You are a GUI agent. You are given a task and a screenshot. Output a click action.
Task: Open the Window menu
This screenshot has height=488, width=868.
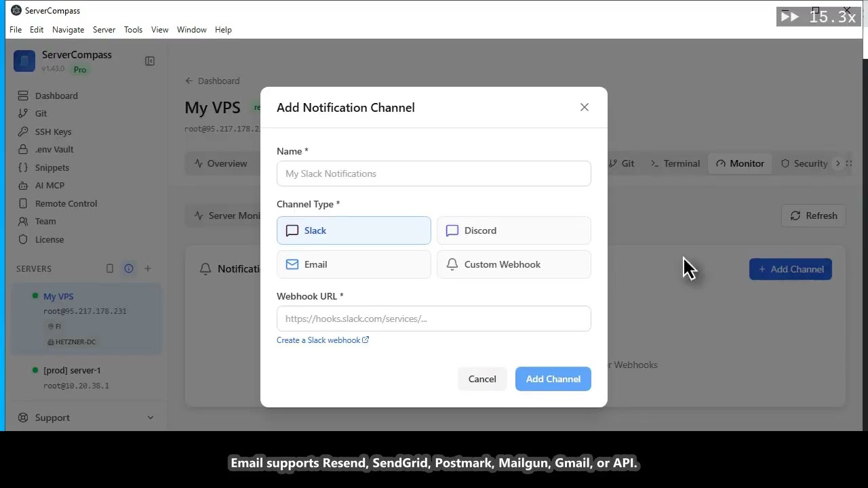pyautogui.click(x=192, y=30)
